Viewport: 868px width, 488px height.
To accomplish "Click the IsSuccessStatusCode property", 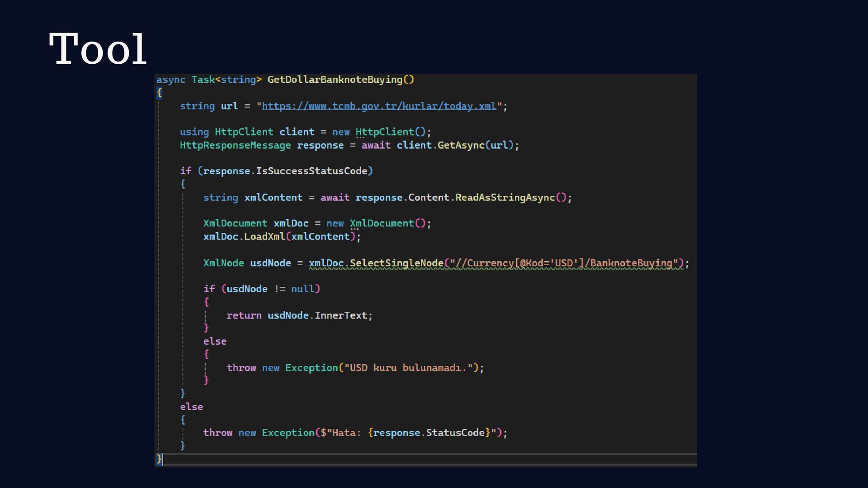I will pos(311,171).
